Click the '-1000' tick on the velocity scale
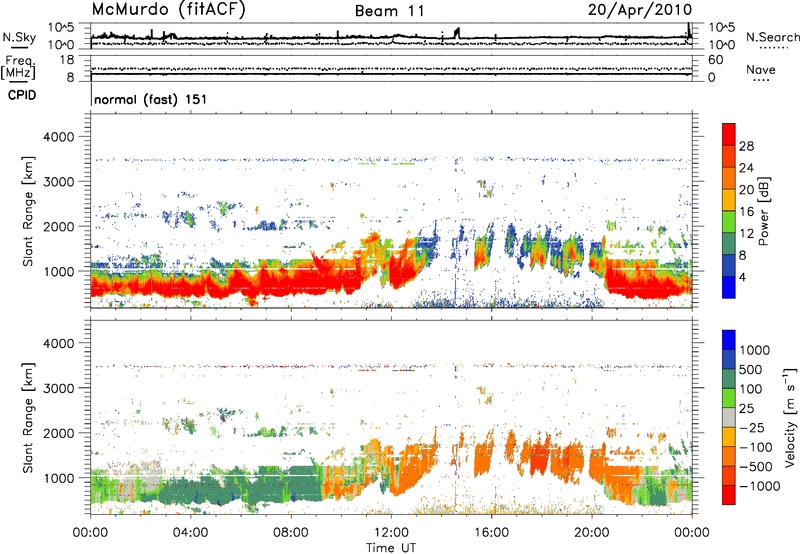The height and width of the screenshot is (554, 800). (x=760, y=486)
